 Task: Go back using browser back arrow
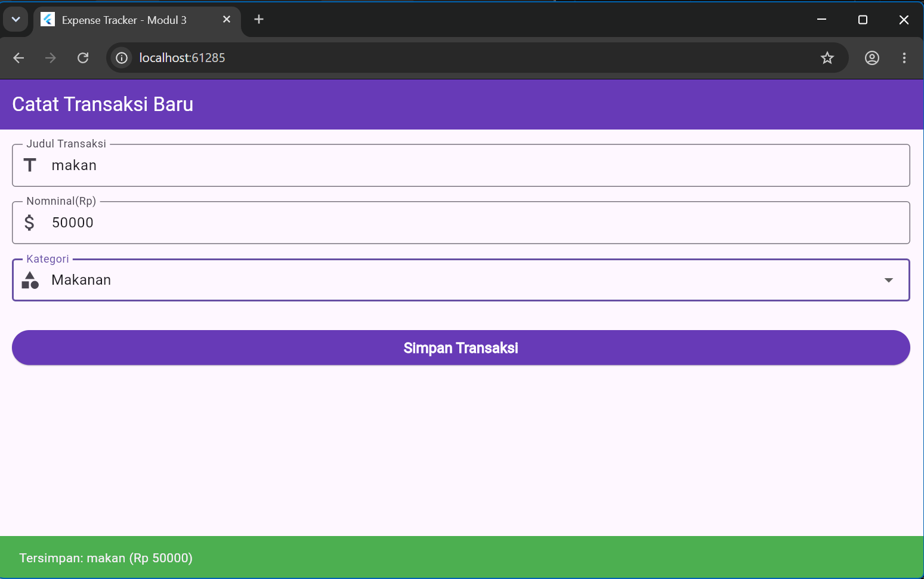(x=18, y=58)
